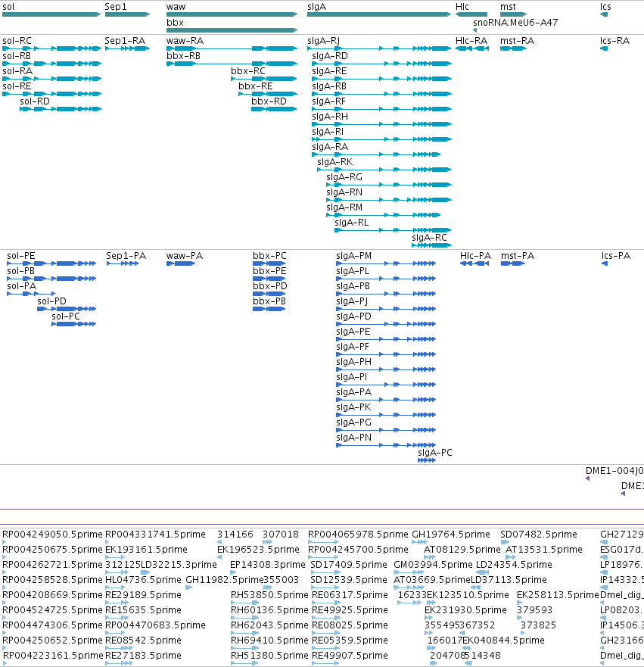Select the bbx-PB protein label
Image resolution: width=644 pixels, height=667 pixels.
click(269, 301)
